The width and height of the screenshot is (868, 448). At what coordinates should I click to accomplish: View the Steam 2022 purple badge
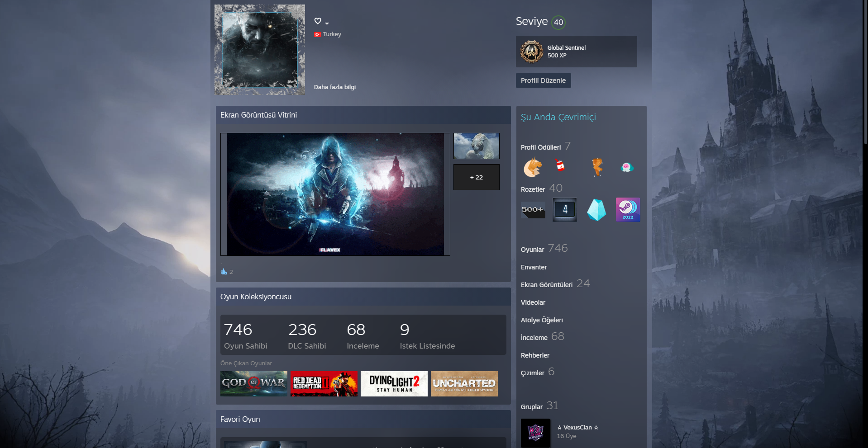point(628,210)
